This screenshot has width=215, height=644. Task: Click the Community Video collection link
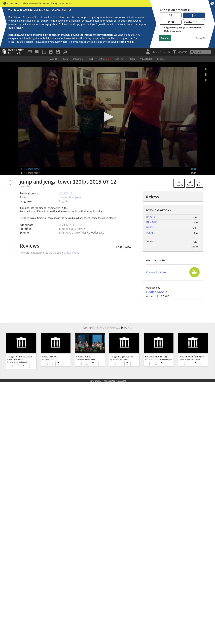click(x=156, y=272)
